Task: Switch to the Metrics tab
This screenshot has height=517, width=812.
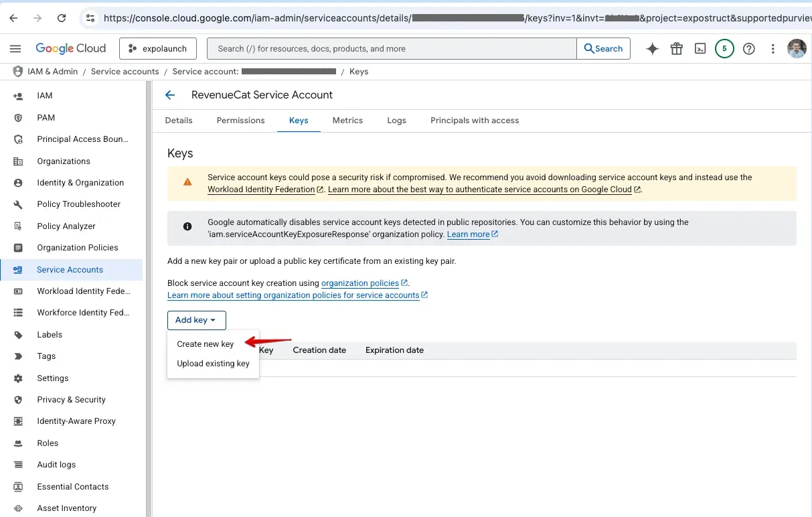Action: pos(347,121)
